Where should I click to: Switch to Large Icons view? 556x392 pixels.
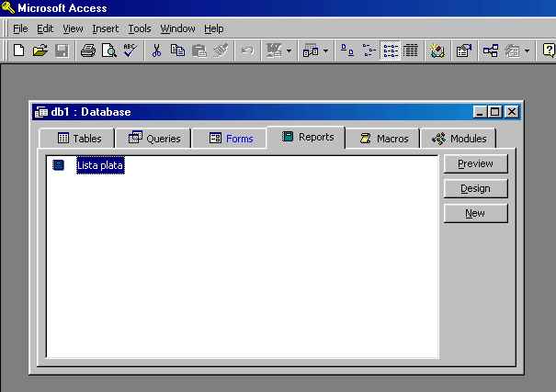click(347, 51)
